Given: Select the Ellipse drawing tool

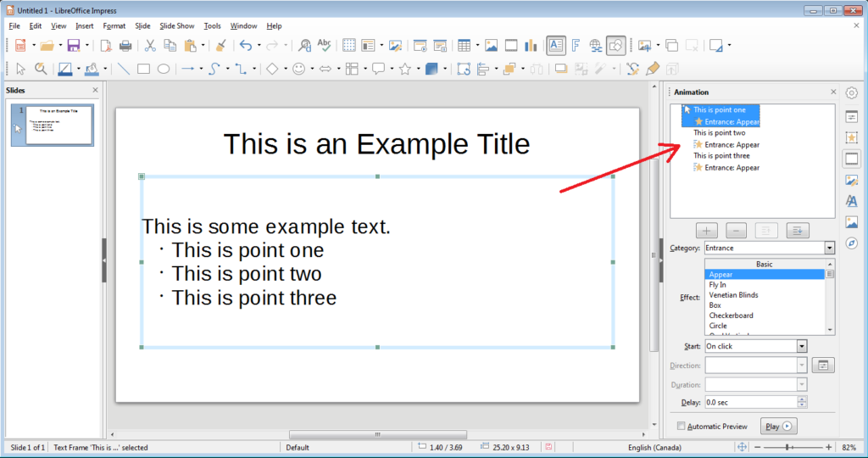Looking at the screenshot, I should (164, 69).
